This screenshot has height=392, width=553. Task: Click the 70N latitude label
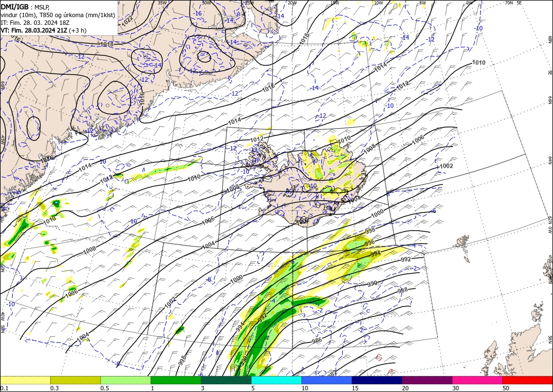pos(509,3)
